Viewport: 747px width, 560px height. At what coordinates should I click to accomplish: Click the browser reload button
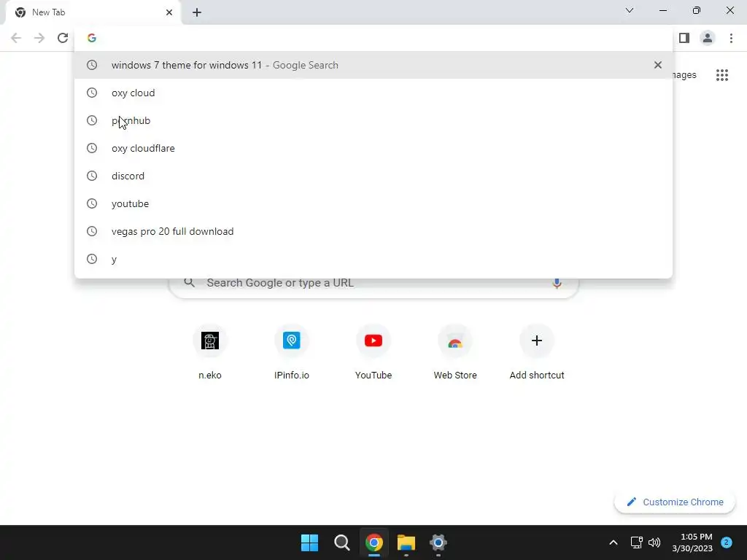point(63,38)
